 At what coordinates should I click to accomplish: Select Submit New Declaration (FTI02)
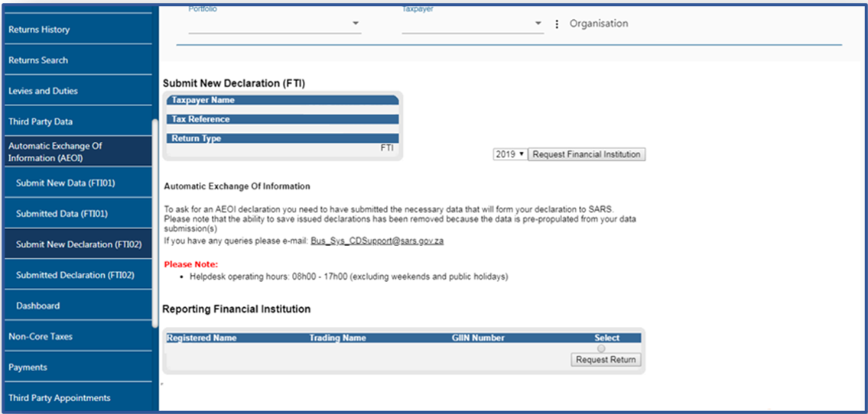coord(79,244)
